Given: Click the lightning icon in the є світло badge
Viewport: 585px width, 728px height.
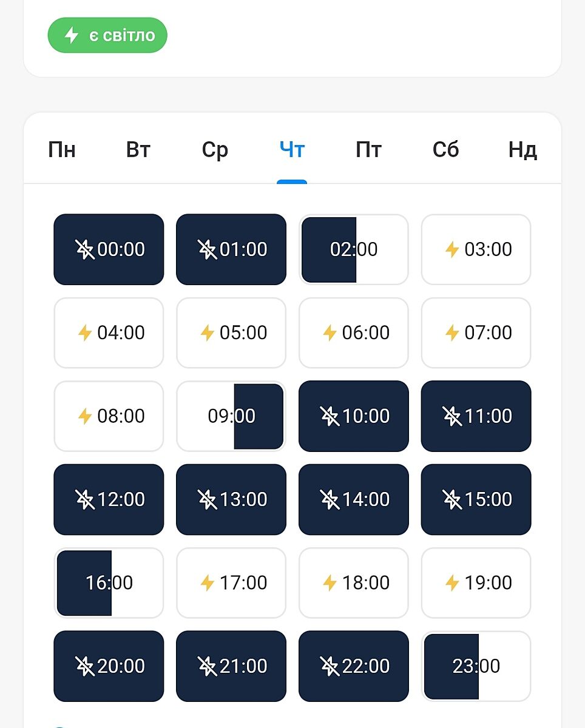Looking at the screenshot, I should point(72,35).
